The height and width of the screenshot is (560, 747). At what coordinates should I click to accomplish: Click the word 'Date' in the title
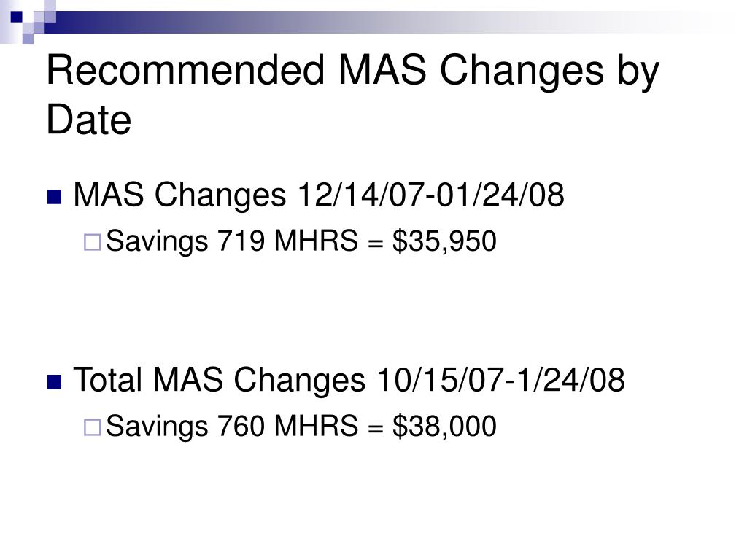88,119
